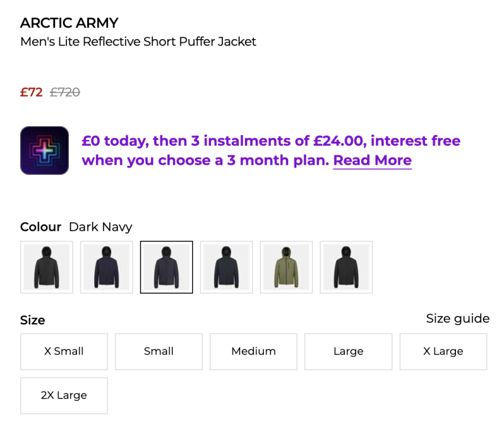
Task: Select the olive green jacket swatch
Action: (x=286, y=267)
